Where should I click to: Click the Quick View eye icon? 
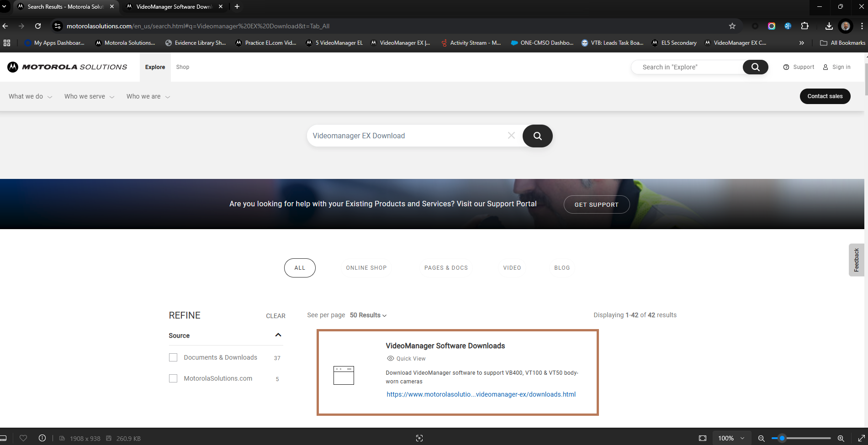(391, 359)
